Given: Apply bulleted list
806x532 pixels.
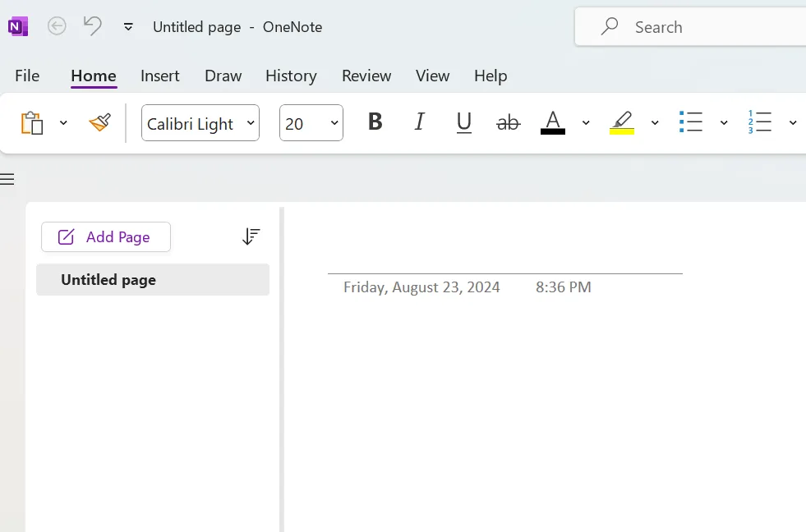Looking at the screenshot, I should click(x=691, y=122).
